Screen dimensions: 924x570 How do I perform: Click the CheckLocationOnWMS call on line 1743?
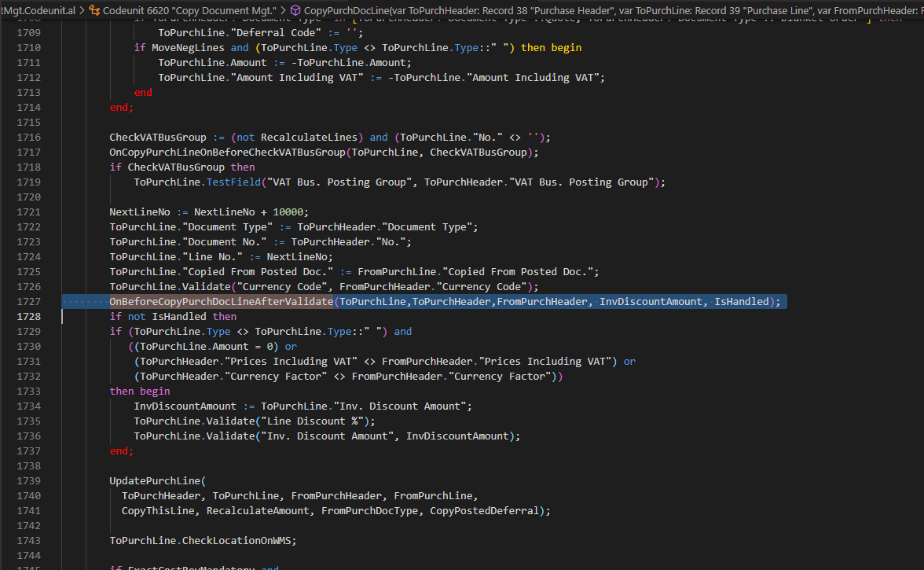coord(238,540)
